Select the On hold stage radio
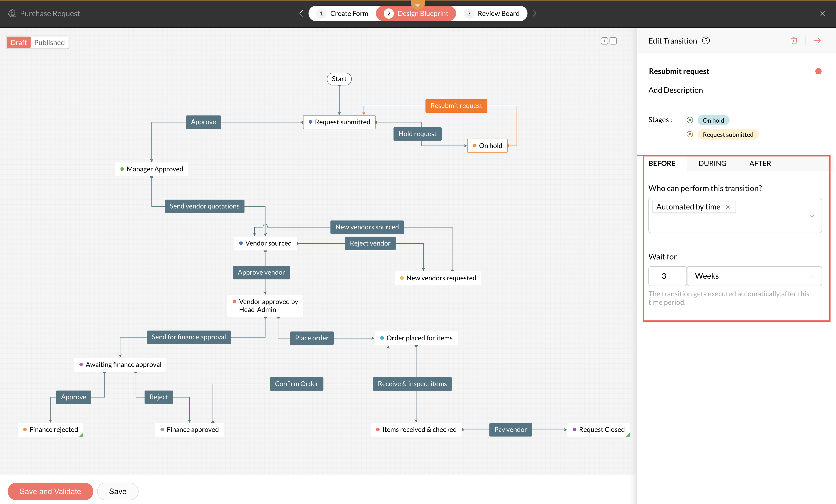Image resolution: width=836 pixels, height=504 pixels. pyautogui.click(x=689, y=120)
